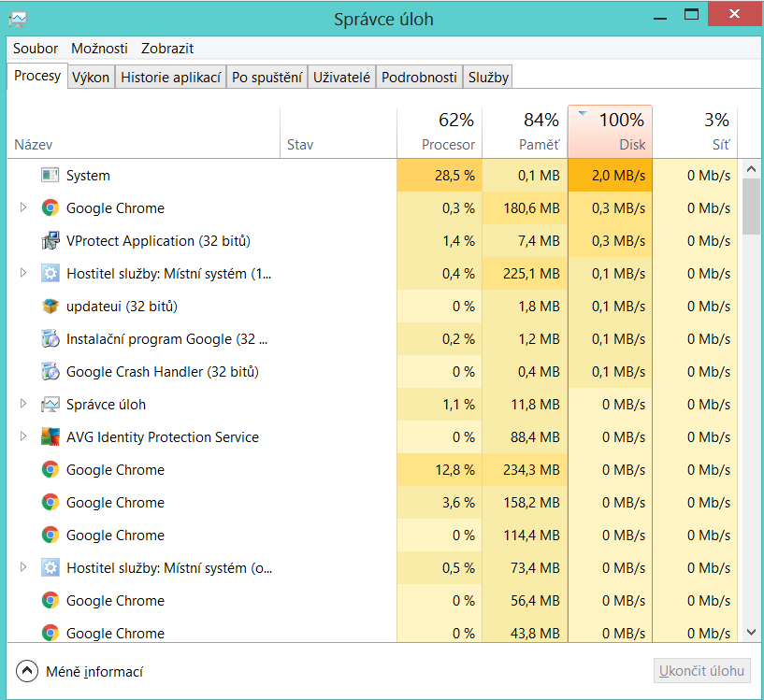Click the AVG Identity Protection icon
Viewport: 764px width, 700px height.
(50, 437)
